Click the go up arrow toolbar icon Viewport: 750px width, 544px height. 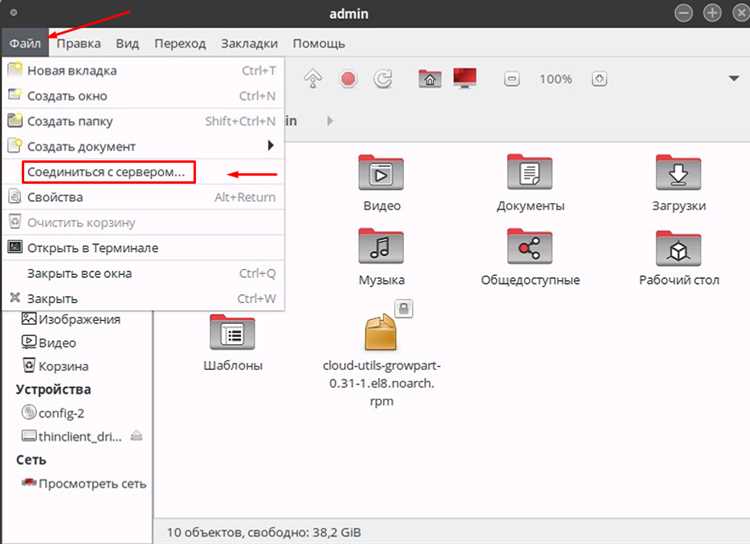313,79
